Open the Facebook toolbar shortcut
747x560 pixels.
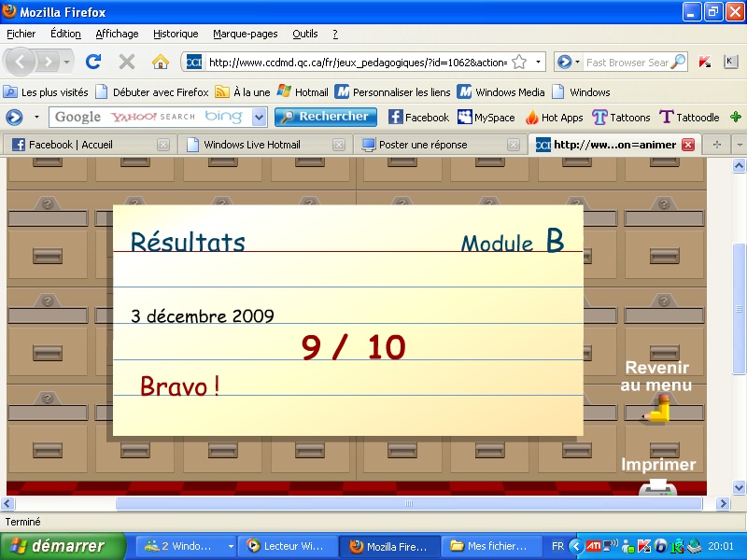pos(418,118)
